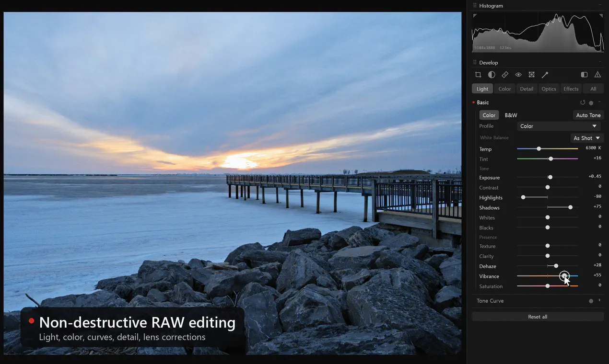This screenshot has width=609, height=364.
Task: Toggle the Tone Curve enable dot
Action: pos(591,301)
